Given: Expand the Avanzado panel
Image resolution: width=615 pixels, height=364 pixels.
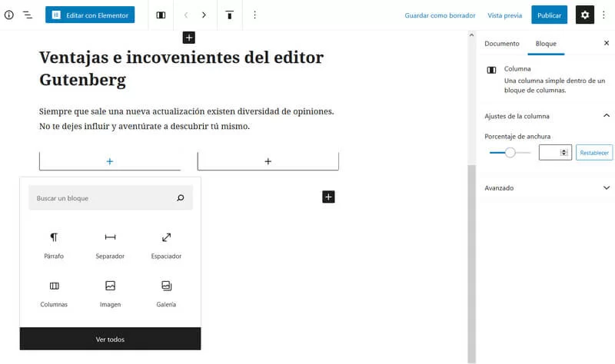Looking at the screenshot, I should (x=547, y=187).
